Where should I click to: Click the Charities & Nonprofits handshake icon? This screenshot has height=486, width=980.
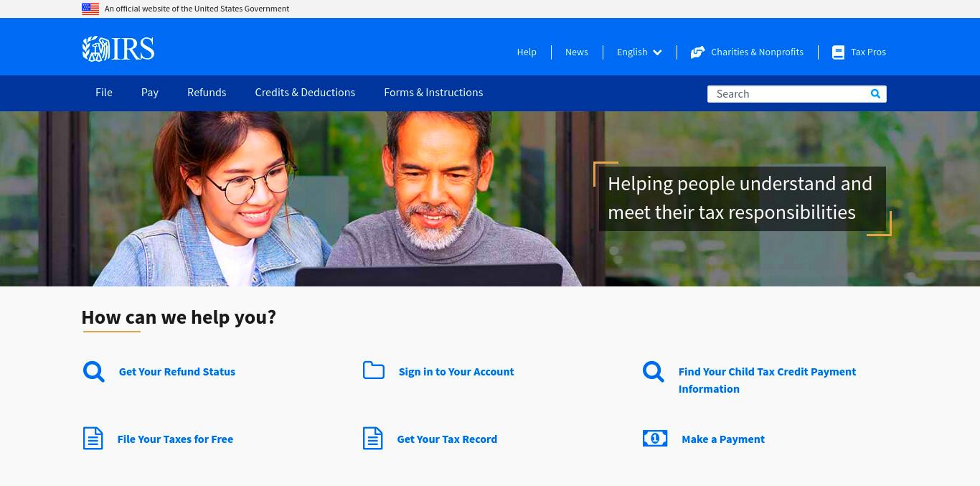(697, 52)
